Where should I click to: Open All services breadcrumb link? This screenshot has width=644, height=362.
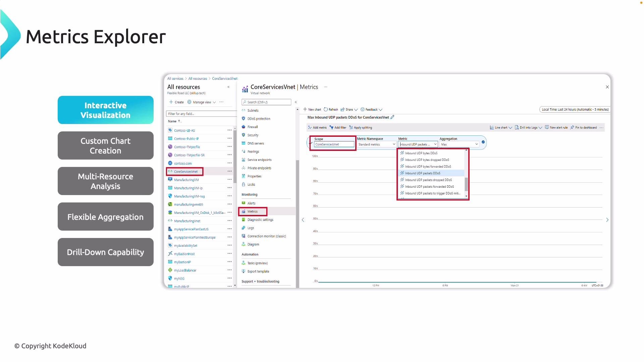175,79
